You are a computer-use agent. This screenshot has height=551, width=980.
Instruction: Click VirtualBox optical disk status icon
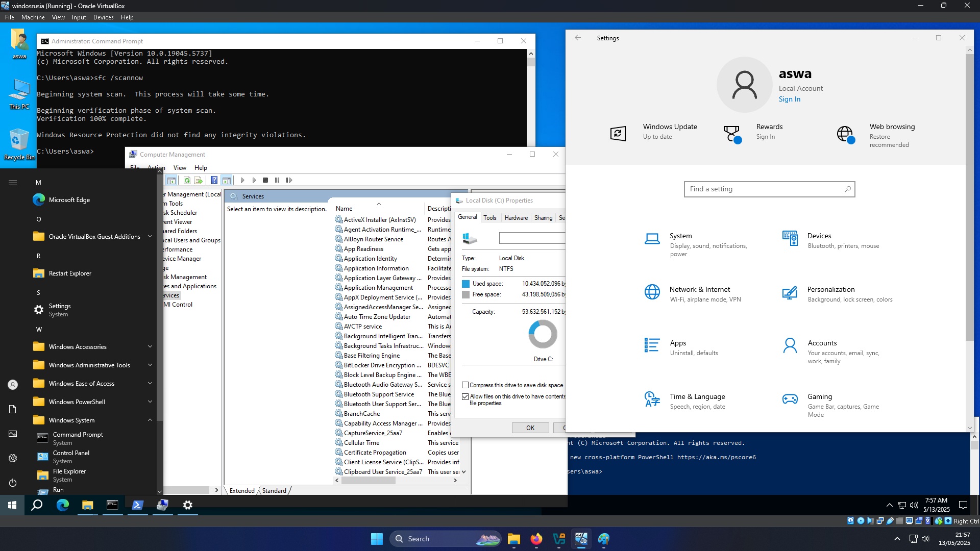point(861,521)
